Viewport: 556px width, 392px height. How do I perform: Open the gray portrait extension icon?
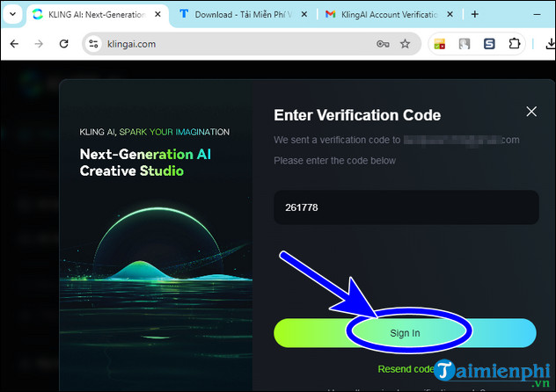coord(465,44)
